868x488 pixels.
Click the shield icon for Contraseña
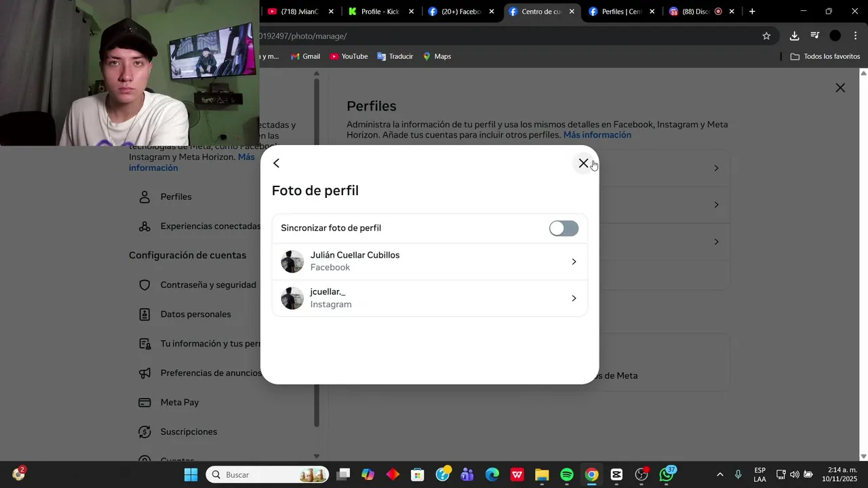pos(144,285)
